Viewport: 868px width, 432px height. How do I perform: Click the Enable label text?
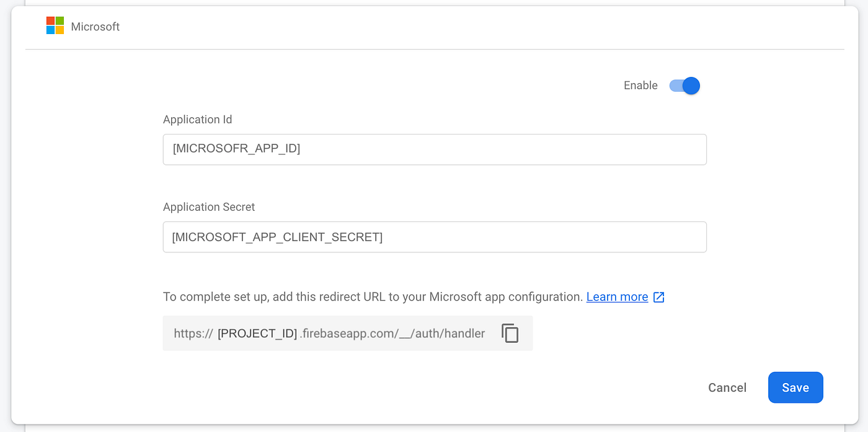[640, 86]
